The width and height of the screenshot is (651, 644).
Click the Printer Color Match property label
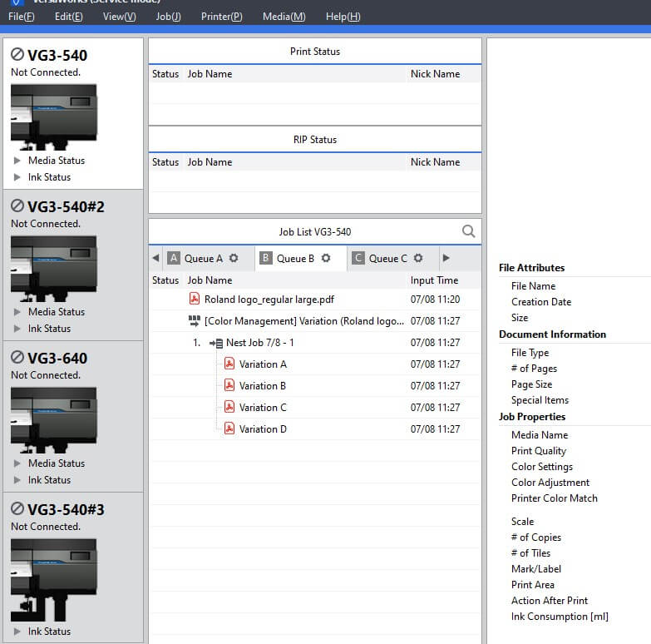tap(555, 498)
